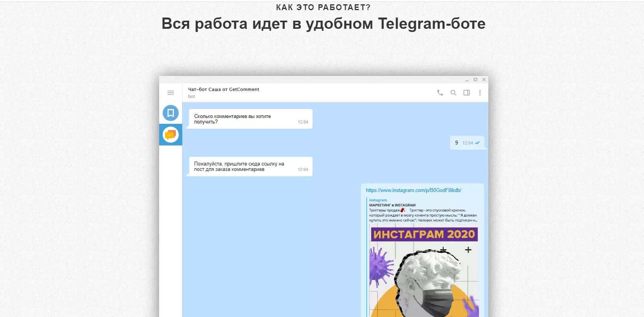Toggle the right side panel icon
Screen dimensions: 644x317
[467, 93]
